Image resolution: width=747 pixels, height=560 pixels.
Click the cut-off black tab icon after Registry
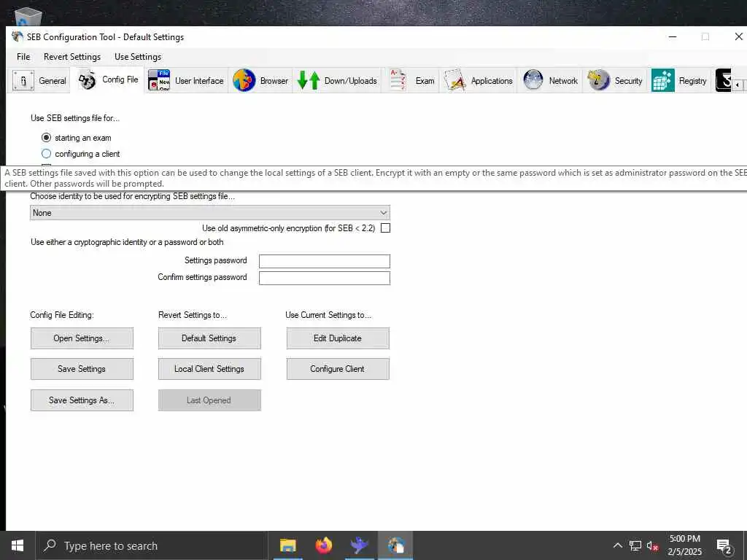pos(723,80)
